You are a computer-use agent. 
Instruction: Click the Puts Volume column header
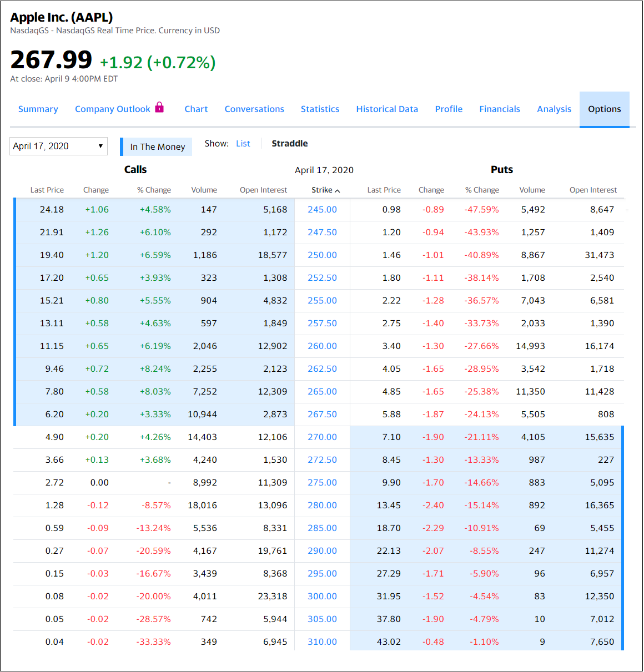point(532,190)
